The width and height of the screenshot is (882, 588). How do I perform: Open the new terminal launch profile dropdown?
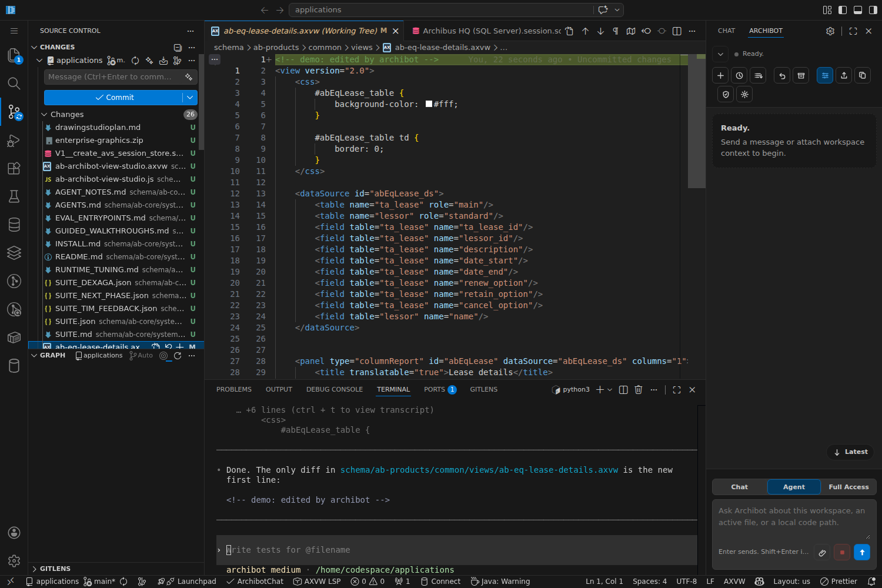tap(610, 390)
